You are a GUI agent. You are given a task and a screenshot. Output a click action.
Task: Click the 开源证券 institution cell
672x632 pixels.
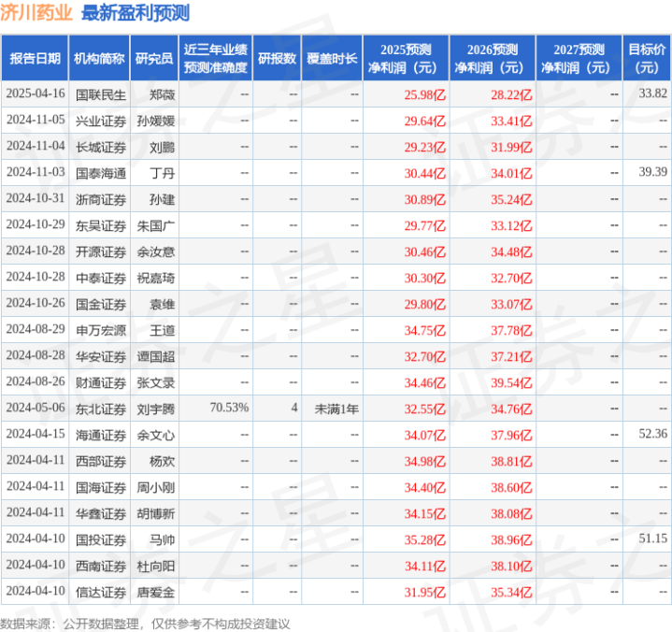click(x=101, y=252)
